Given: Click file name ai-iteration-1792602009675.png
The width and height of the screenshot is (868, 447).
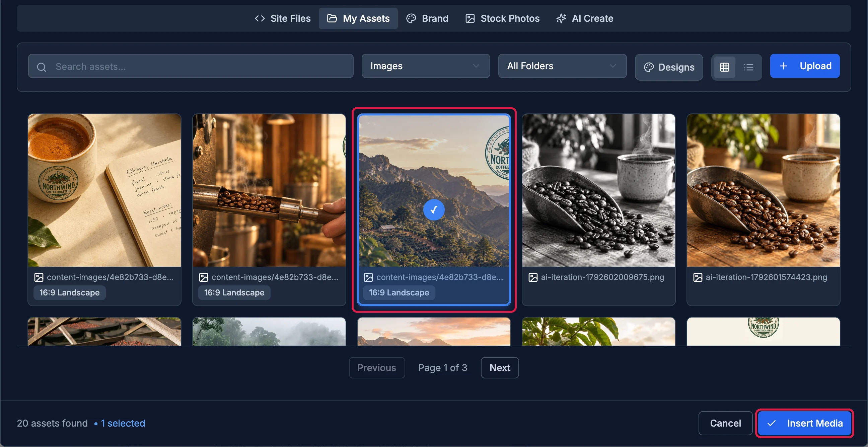Looking at the screenshot, I should 602,277.
